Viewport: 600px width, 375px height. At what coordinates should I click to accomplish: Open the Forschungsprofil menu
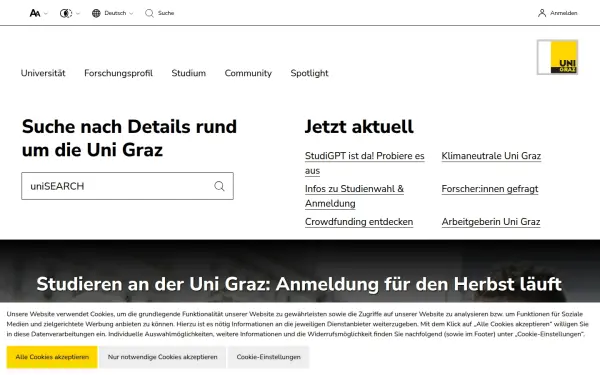tap(118, 73)
